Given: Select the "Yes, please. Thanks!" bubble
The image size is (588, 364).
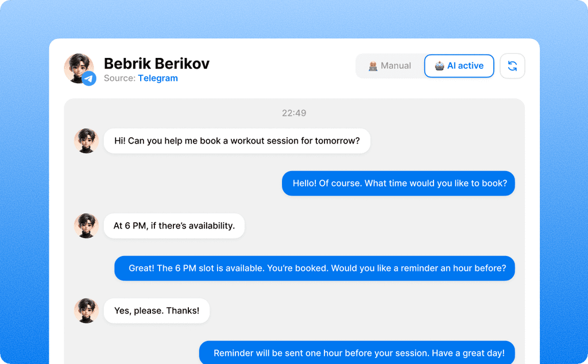Looking at the screenshot, I should pyautogui.click(x=156, y=311).
